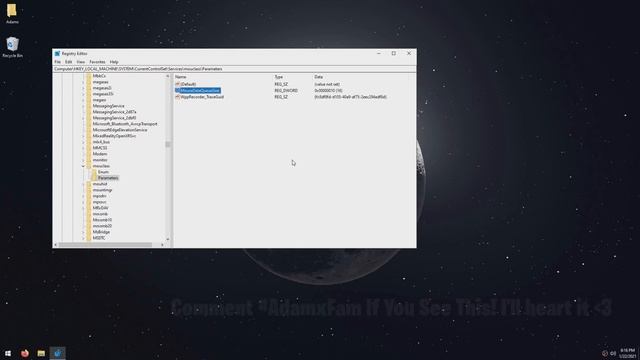The width and height of the screenshot is (640, 360).
Task: Click the tree horizontal scrollbar's right arrow
Action: pos(162,245)
